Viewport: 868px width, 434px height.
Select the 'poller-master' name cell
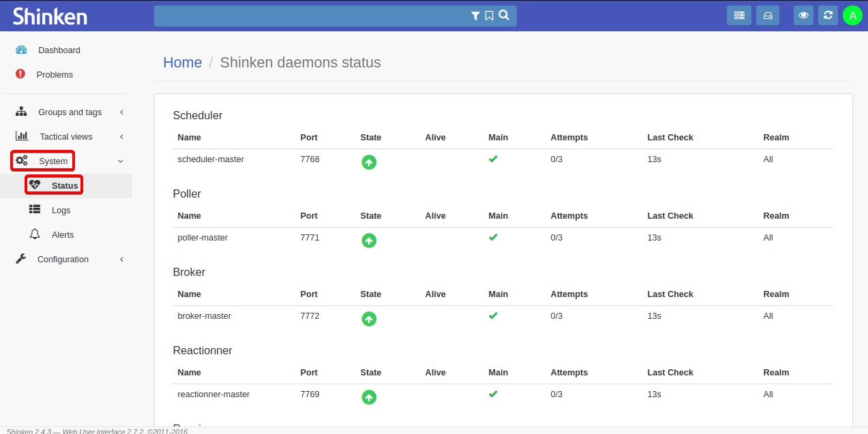tap(203, 238)
